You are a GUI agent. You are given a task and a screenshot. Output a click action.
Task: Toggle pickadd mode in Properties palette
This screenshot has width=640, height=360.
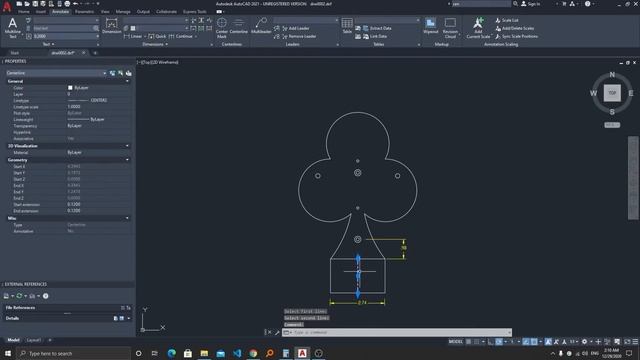click(112, 73)
